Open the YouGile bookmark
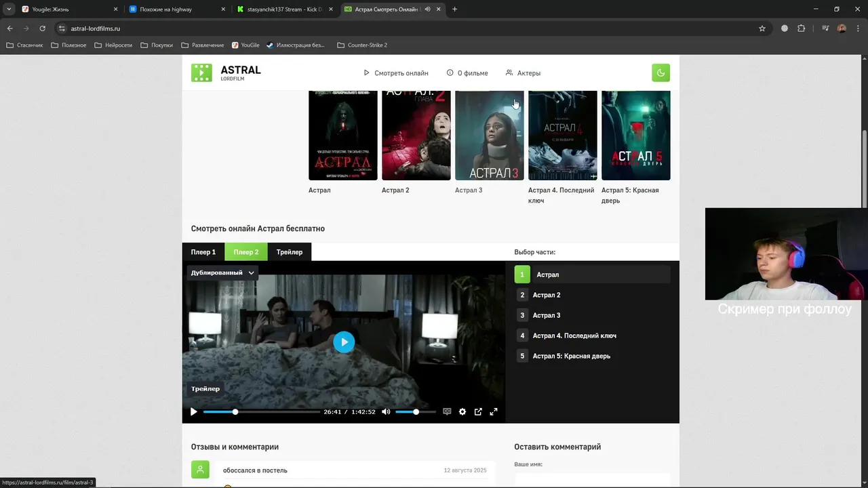This screenshot has width=868, height=488. click(245, 45)
